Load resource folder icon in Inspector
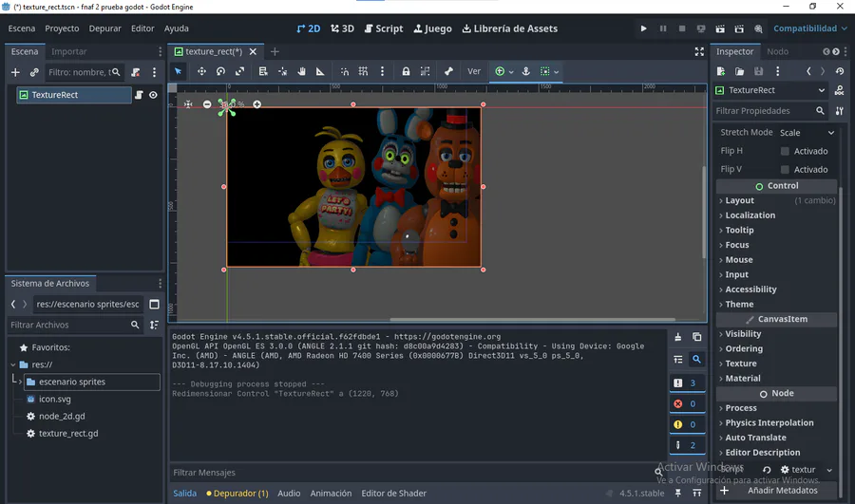 click(739, 71)
